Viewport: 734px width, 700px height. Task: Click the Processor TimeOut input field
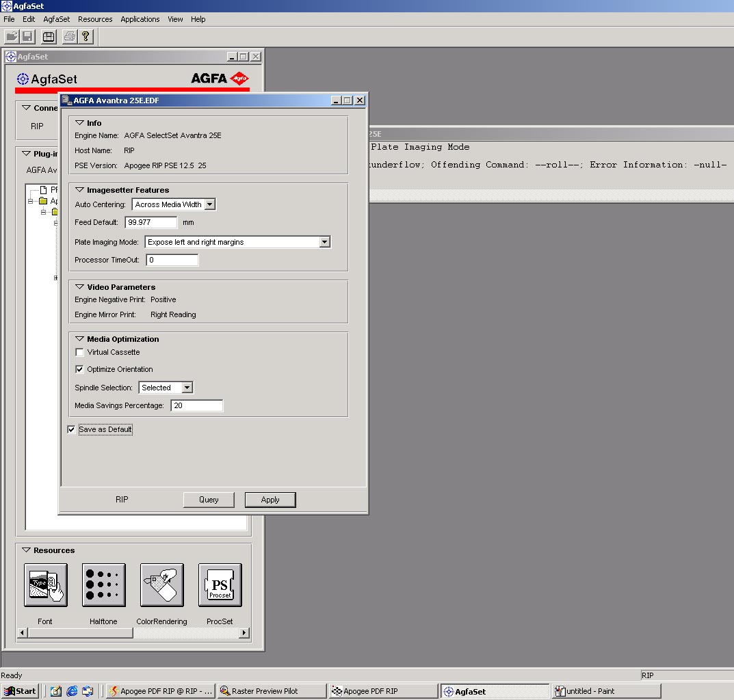(172, 260)
